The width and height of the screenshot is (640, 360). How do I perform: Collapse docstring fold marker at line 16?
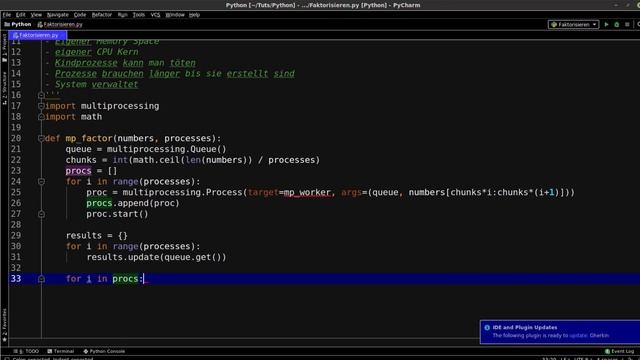pyautogui.click(x=41, y=95)
